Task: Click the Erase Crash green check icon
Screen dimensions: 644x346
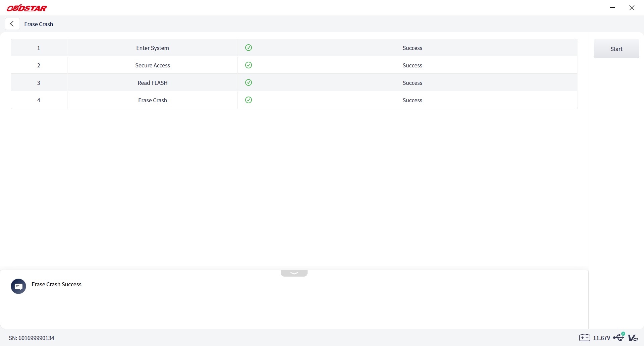Action: [x=249, y=100]
